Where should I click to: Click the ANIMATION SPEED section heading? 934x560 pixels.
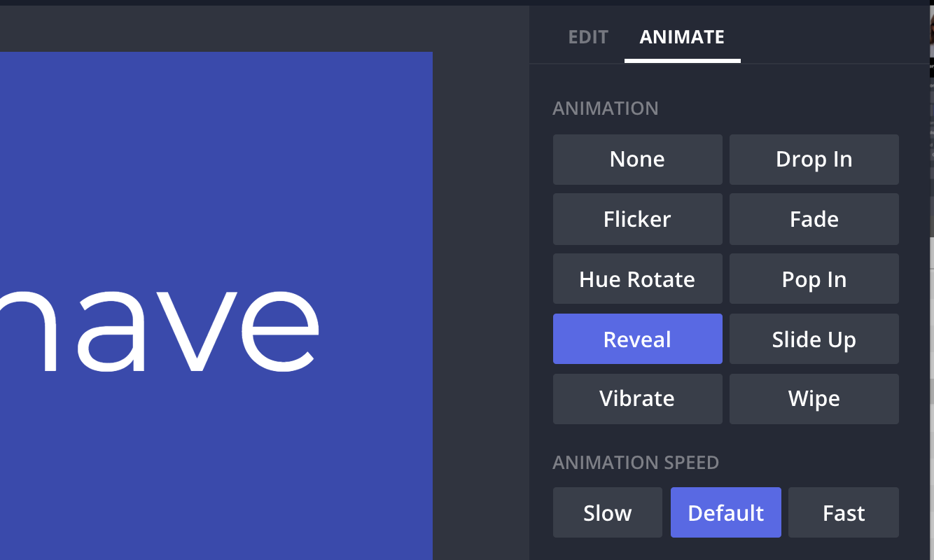point(636,463)
